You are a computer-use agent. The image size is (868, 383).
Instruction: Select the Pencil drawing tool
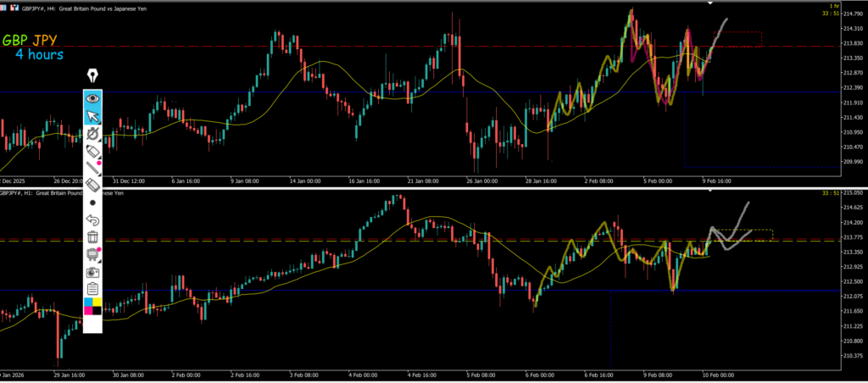pyautogui.click(x=93, y=153)
